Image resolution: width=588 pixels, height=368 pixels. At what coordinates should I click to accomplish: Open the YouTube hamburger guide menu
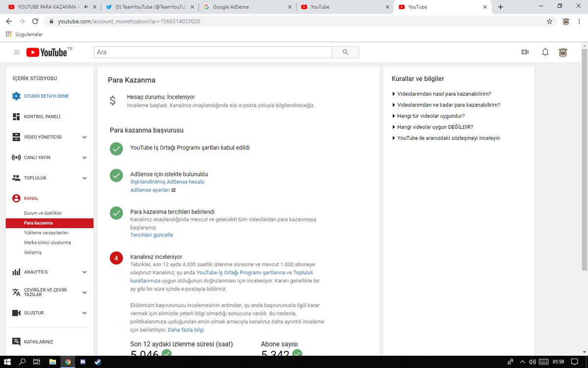click(17, 53)
